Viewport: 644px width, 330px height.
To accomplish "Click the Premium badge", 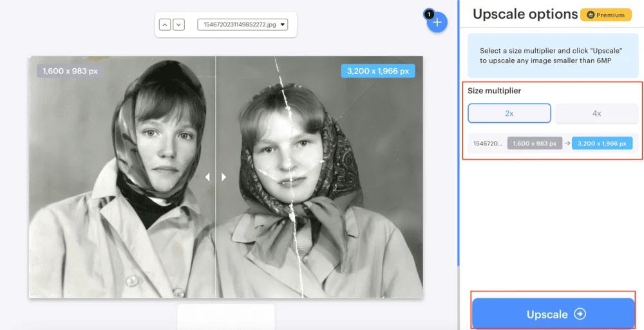I will point(606,15).
